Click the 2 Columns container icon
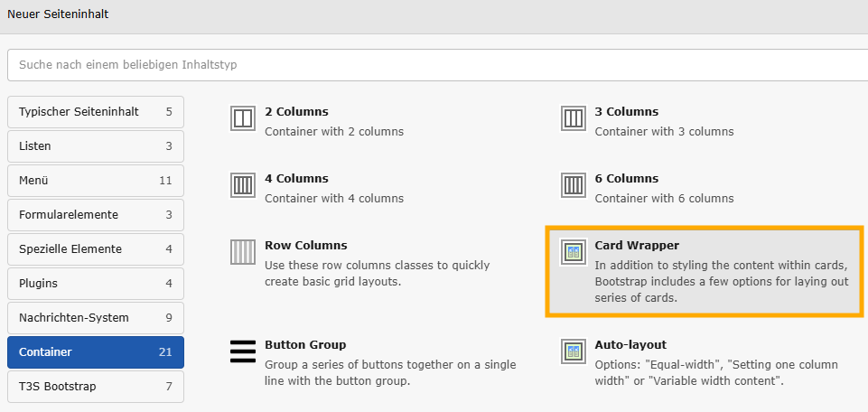Image resolution: width=868 pixels, height=412 pixels. [244, 118]
